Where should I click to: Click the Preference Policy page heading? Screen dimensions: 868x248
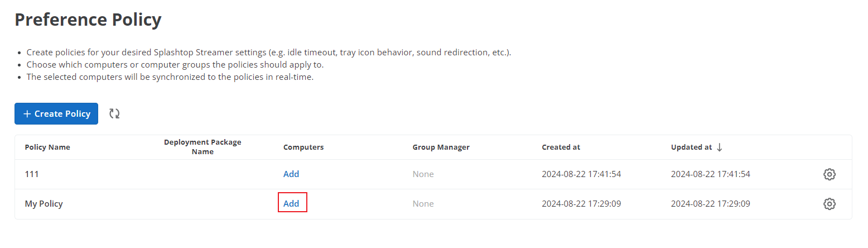88,20
